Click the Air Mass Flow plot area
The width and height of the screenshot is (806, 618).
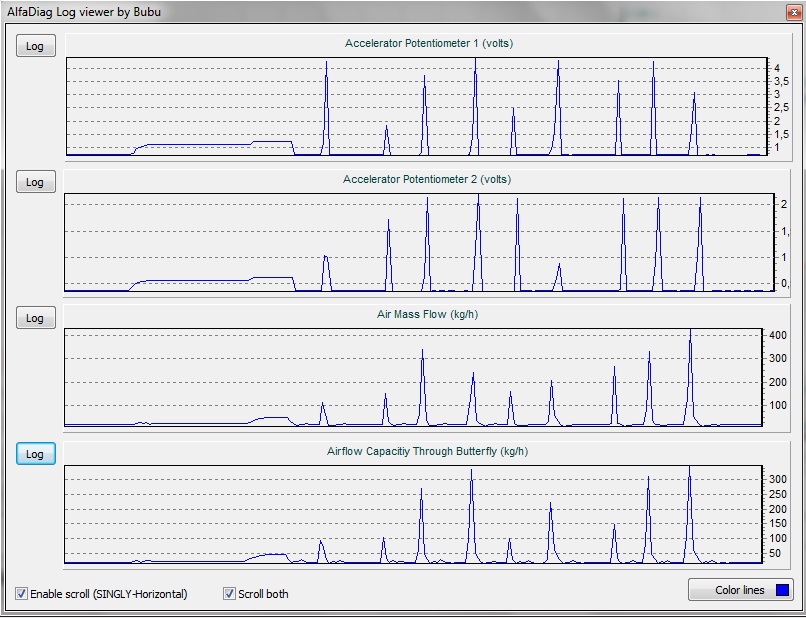point(413,377)
